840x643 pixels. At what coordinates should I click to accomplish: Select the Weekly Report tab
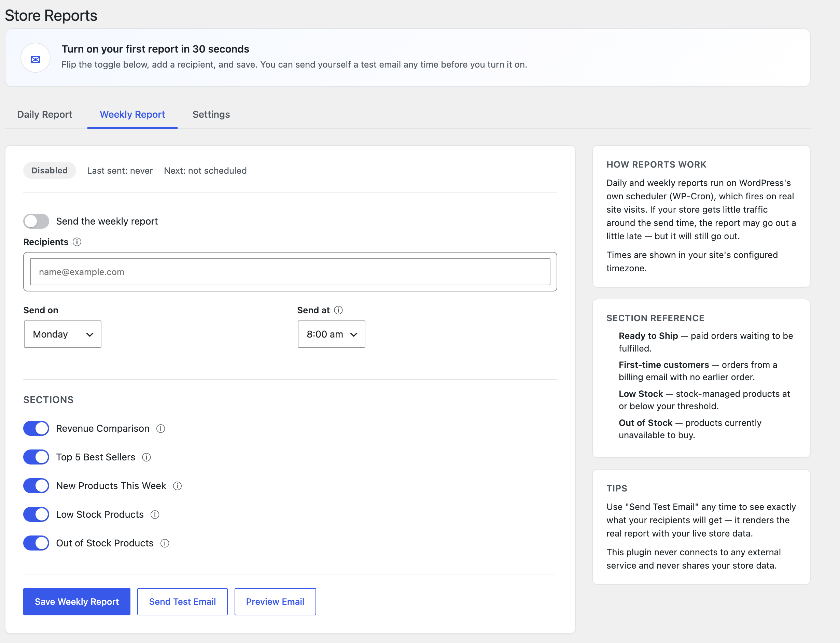click(132, 114)
